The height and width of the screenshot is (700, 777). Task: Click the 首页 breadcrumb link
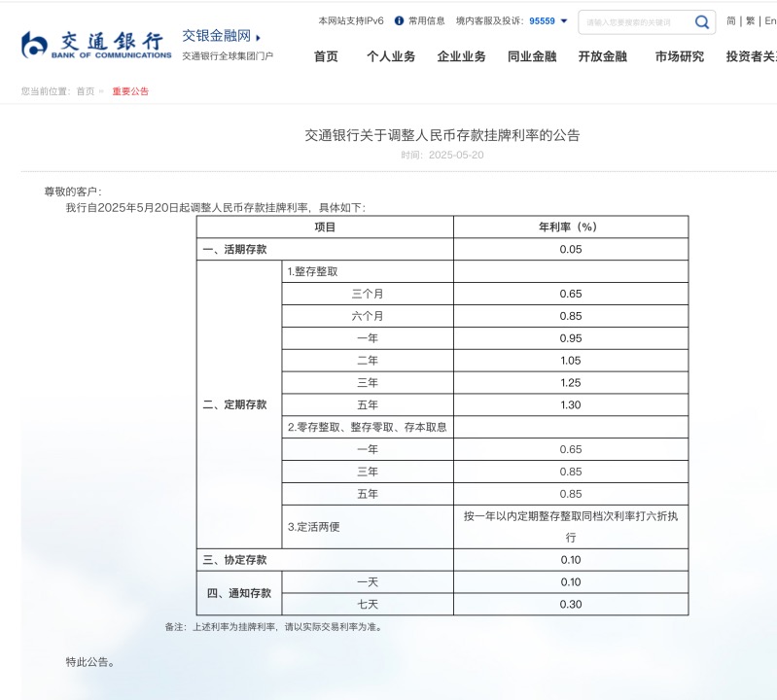click(86, 91)
